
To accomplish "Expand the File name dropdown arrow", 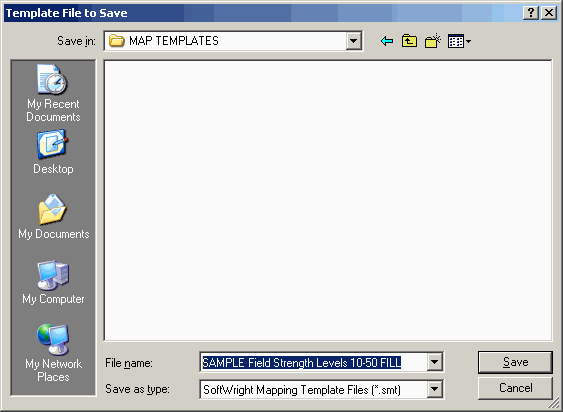I will (434, 362).
